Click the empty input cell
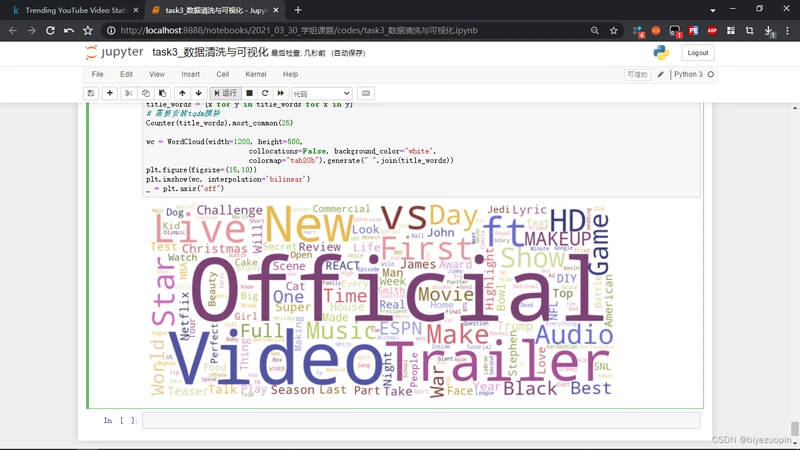The image size is (800, 450). (421, 420)
